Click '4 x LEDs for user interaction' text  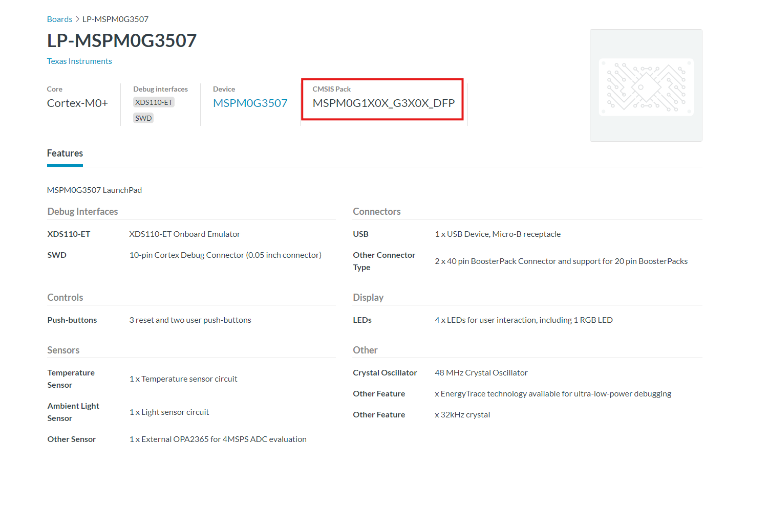[x=524, y=320]
